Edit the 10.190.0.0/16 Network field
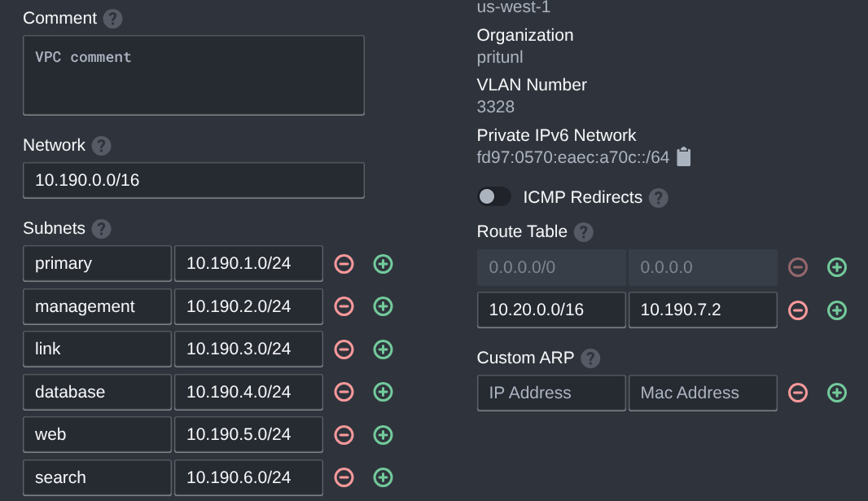Image resolution: width=868 pixels, height=501 pixels. pos(193,180)
